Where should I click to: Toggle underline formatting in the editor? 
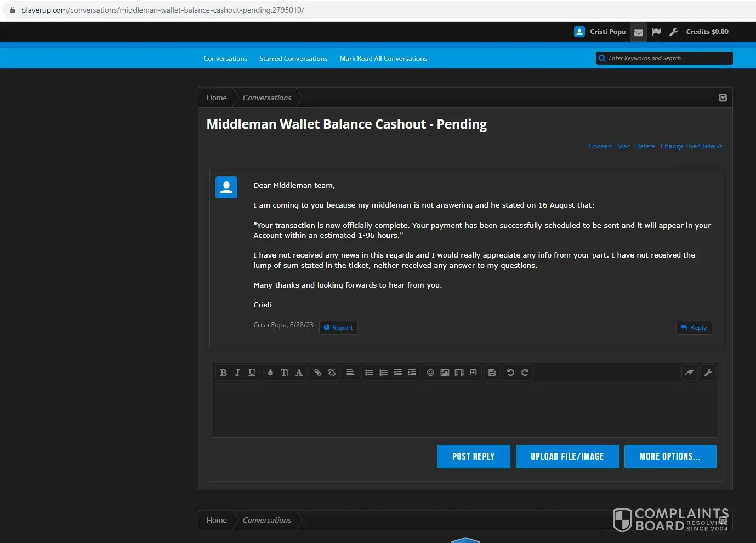coord(252,373)
